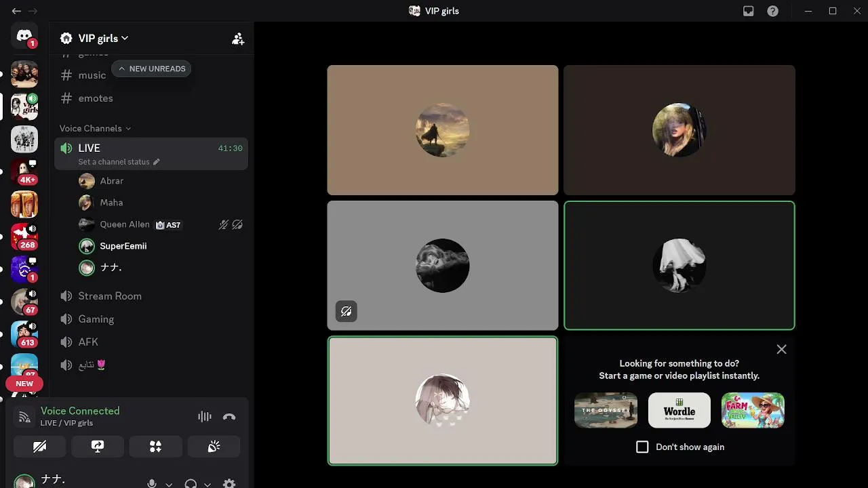Focus the grey tile with deafened icon

point(443,266)
